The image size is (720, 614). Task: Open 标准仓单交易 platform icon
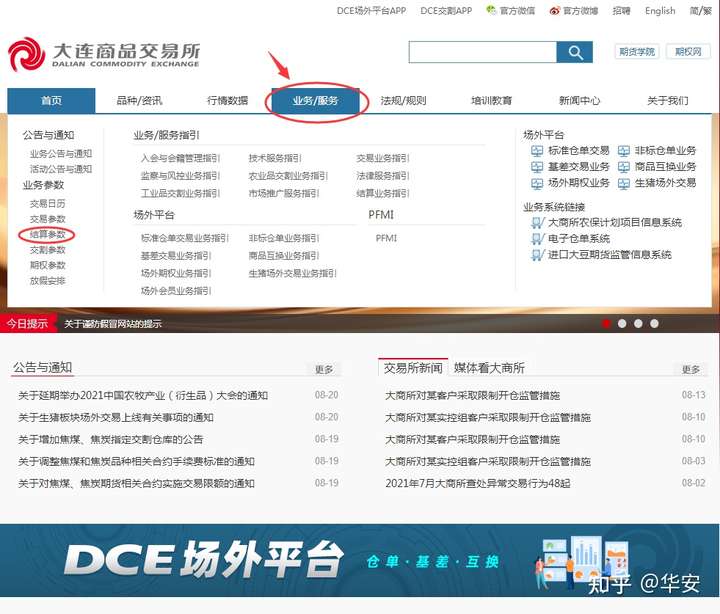point(536,151)
